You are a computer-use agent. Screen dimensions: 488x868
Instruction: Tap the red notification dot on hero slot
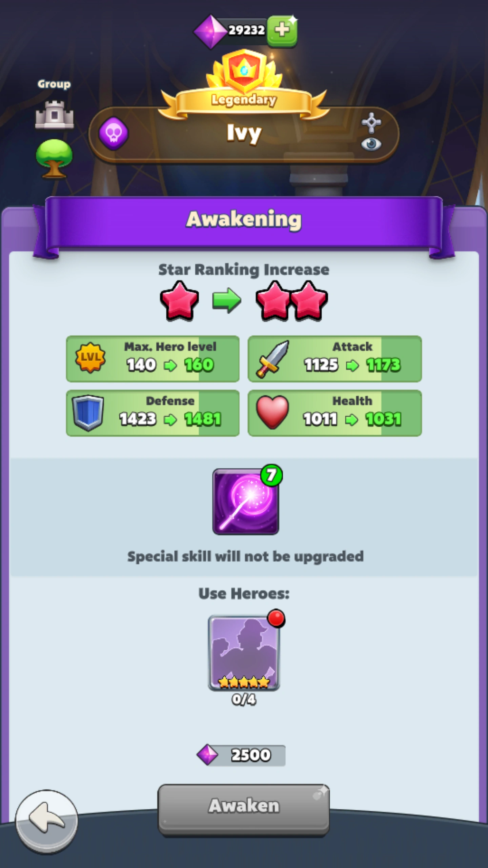tap(276, 618)
